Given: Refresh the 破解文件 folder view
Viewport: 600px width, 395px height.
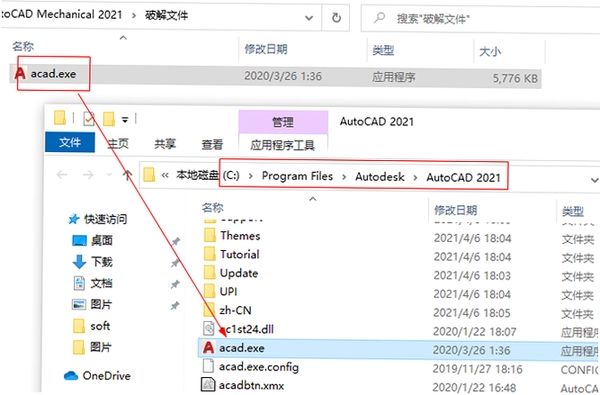Looking at the screenshot, I should pyautogui.click(x=336, y=18).
